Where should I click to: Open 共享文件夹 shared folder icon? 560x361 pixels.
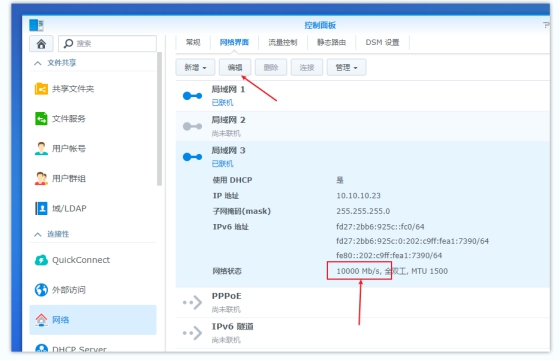[41, 89]
